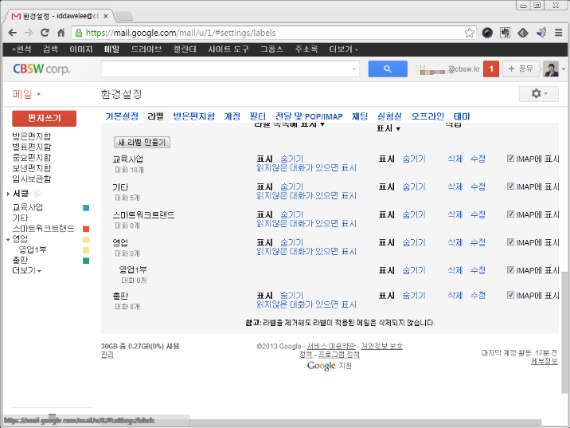This screenshot has width=570, height=428.
Task: Collapse the 영업 label tree
Action: (x=8, y=239)
